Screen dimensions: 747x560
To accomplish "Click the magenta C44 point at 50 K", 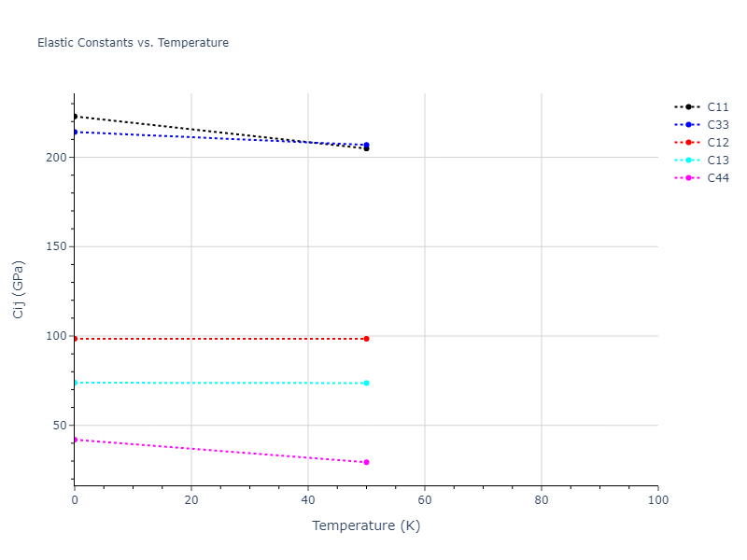I will tap(366, 462).
